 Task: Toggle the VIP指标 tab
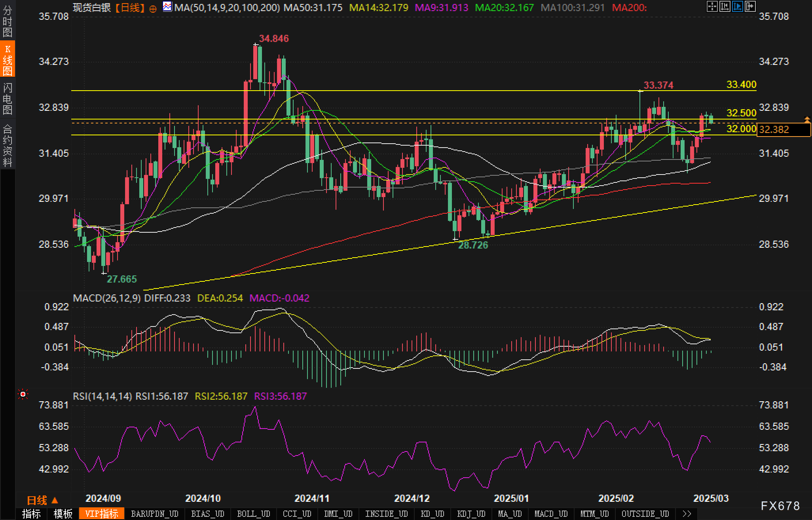pos(102,514)
